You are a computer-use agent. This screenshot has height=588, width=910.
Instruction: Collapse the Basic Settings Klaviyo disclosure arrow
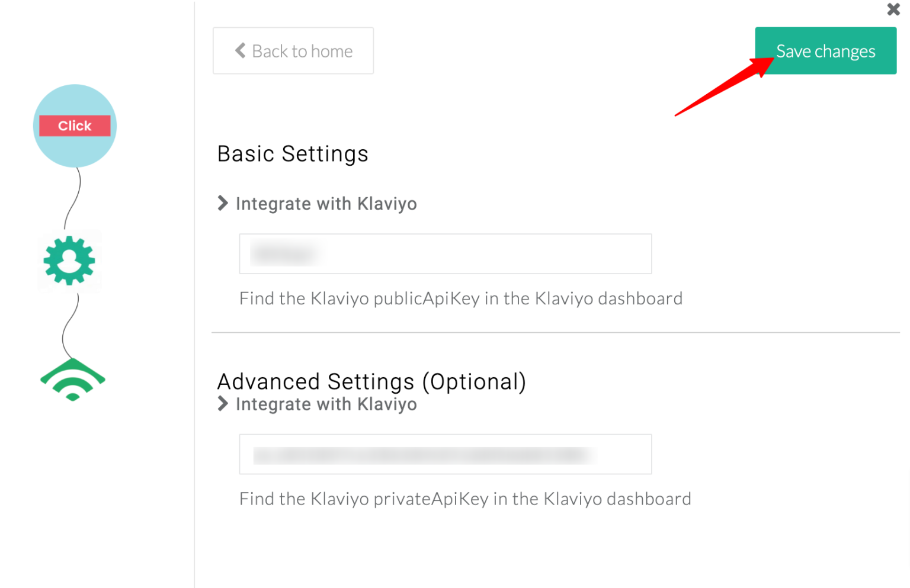[x=223, y=203]
